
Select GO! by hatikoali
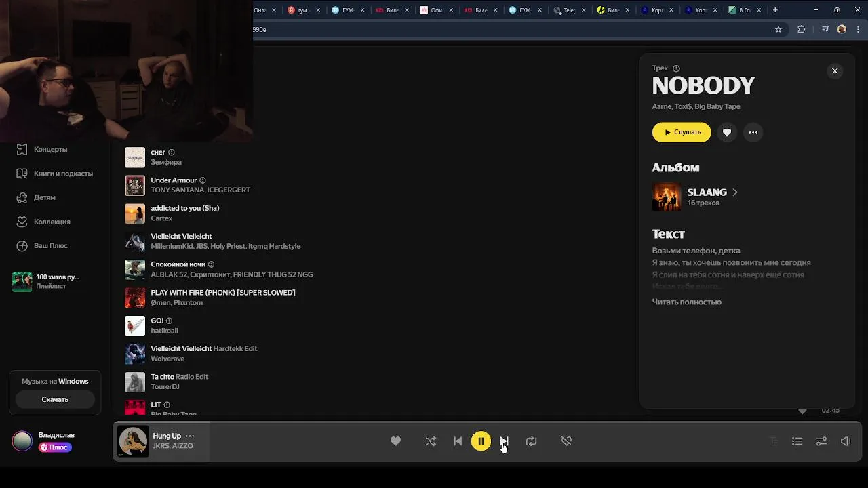[x=157, y=321]
